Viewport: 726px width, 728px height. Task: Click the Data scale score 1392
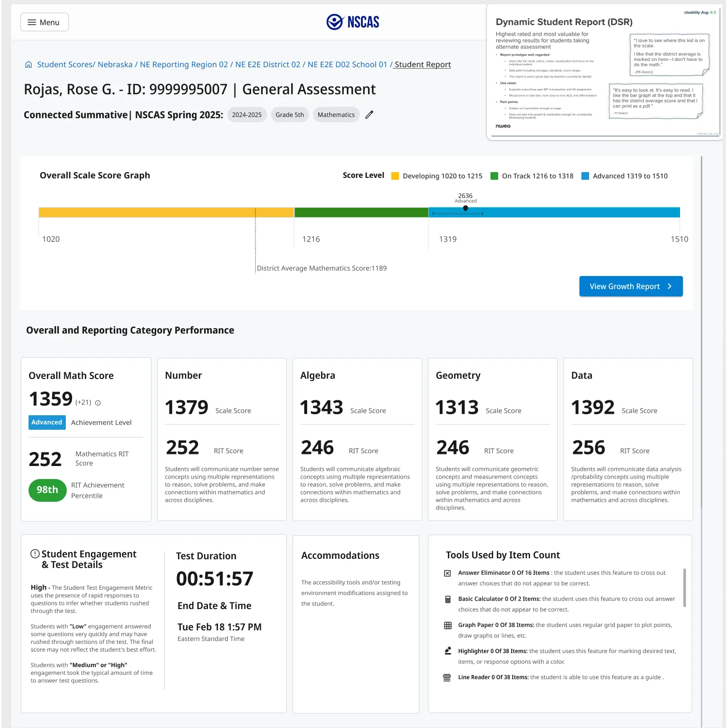(593, 408)
